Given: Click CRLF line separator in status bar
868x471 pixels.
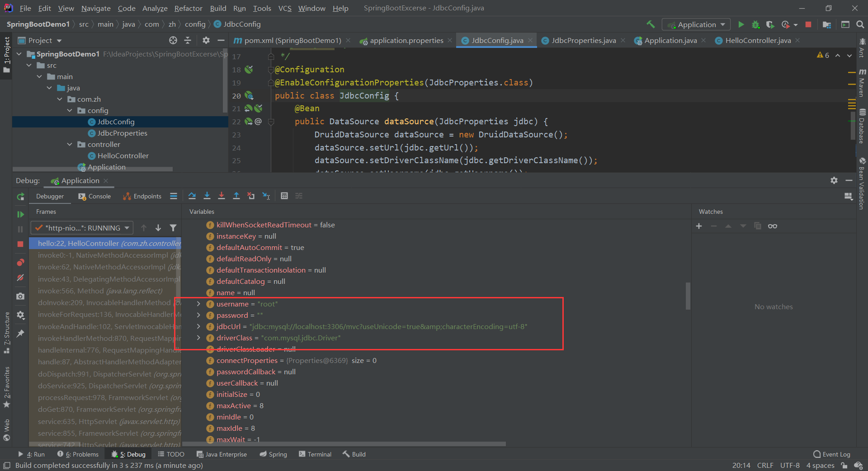Looking at the screenshot, I should pyautogui.click(x=765, y=465).
